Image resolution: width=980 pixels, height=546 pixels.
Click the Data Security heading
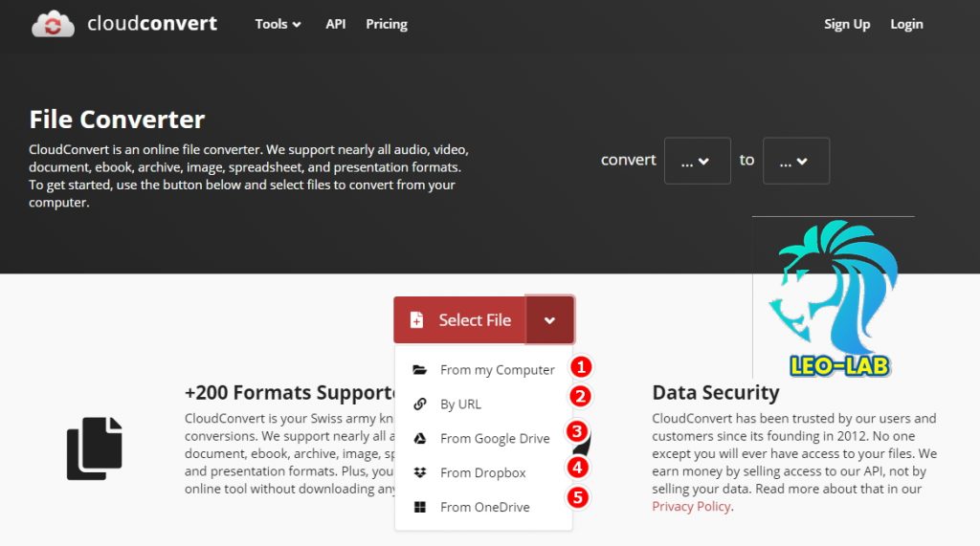[x=716, y=392]
